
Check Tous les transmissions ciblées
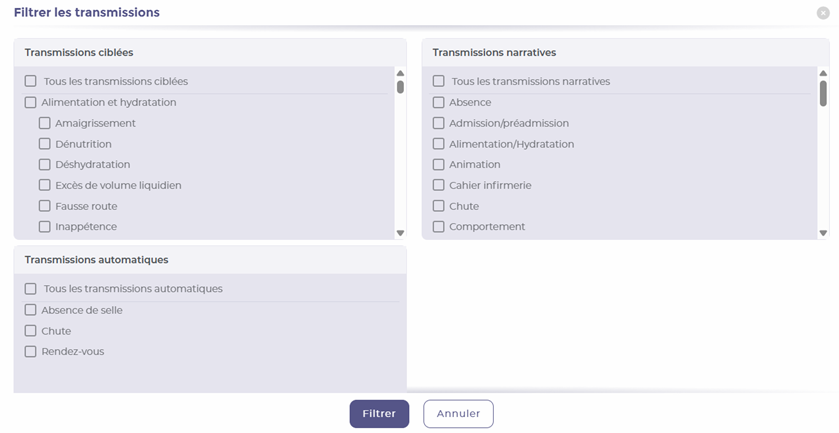(x=30, y=81)
